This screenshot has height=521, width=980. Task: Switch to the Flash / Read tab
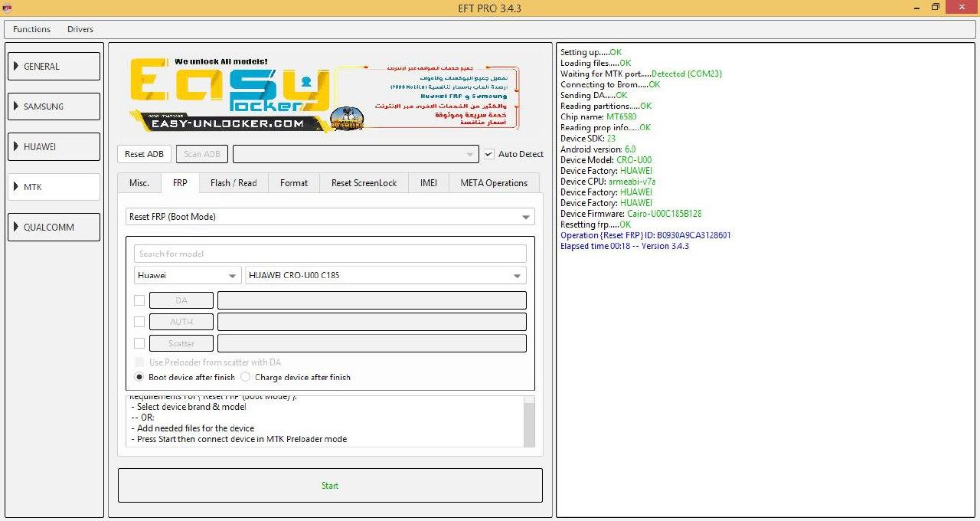click(234, 183)
